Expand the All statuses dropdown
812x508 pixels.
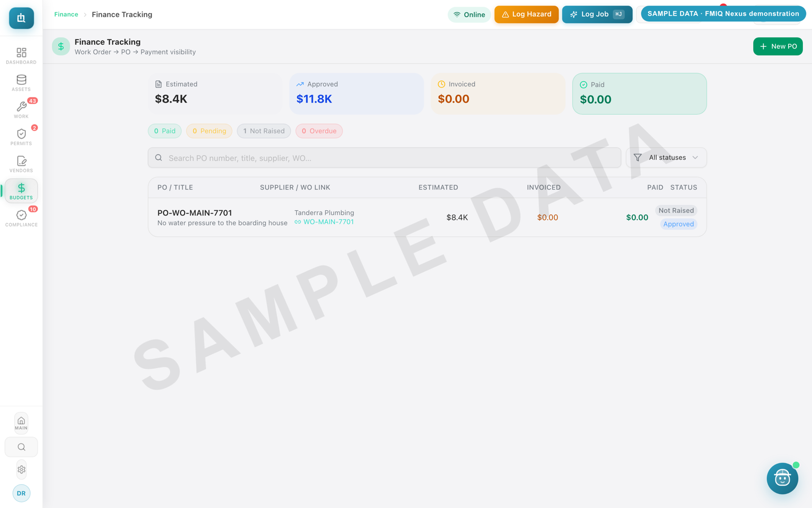[x=666, y=157]
